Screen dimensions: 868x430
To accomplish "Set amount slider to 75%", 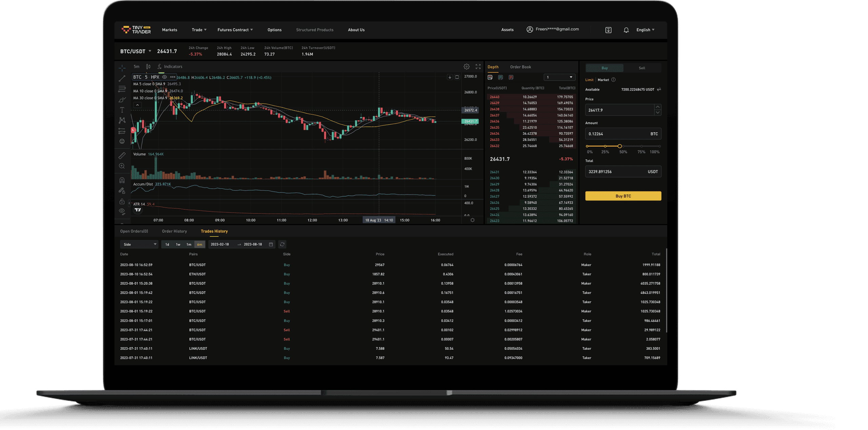I will [x=641, y=146].
